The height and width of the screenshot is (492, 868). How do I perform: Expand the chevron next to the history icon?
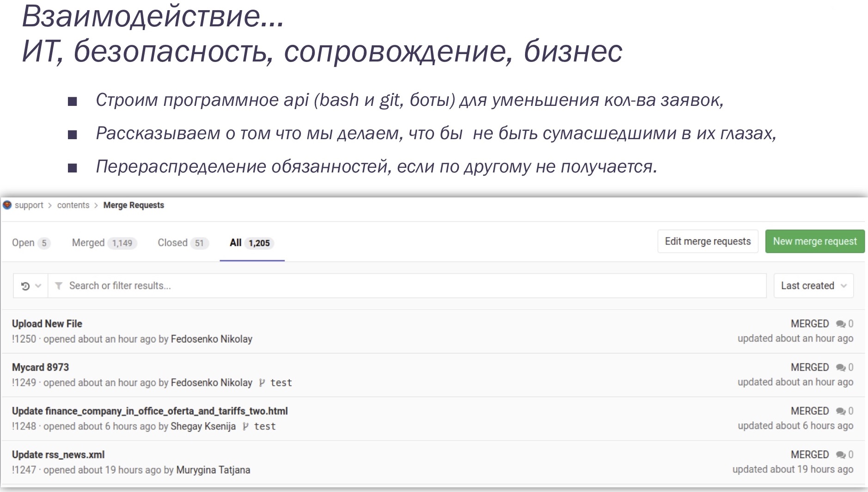click(38, 286)
